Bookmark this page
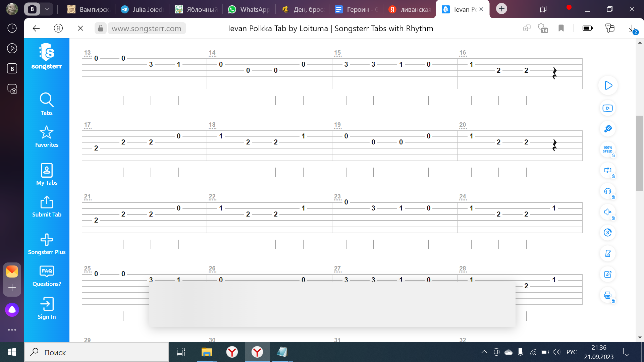 pos(561,28)
